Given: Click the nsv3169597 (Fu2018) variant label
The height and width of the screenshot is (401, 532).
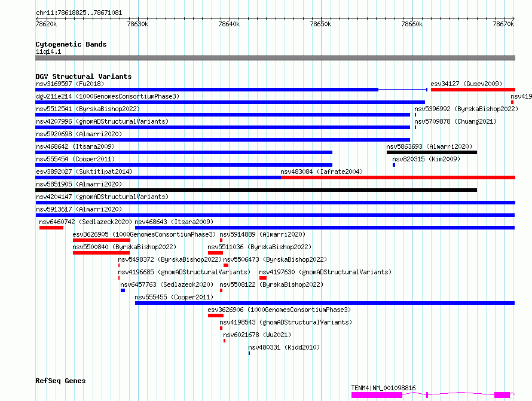Looking at the screenshot, I should (x=70, y=84).
